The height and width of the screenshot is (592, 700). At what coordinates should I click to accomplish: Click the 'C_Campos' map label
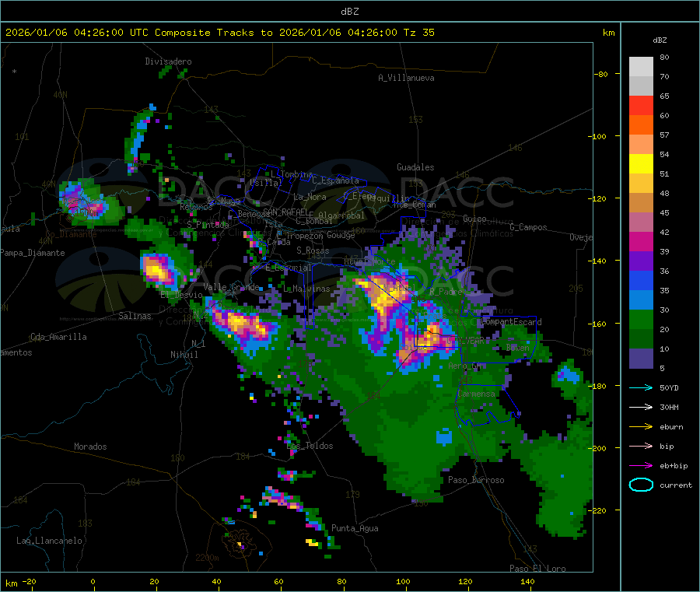point(528,227)
